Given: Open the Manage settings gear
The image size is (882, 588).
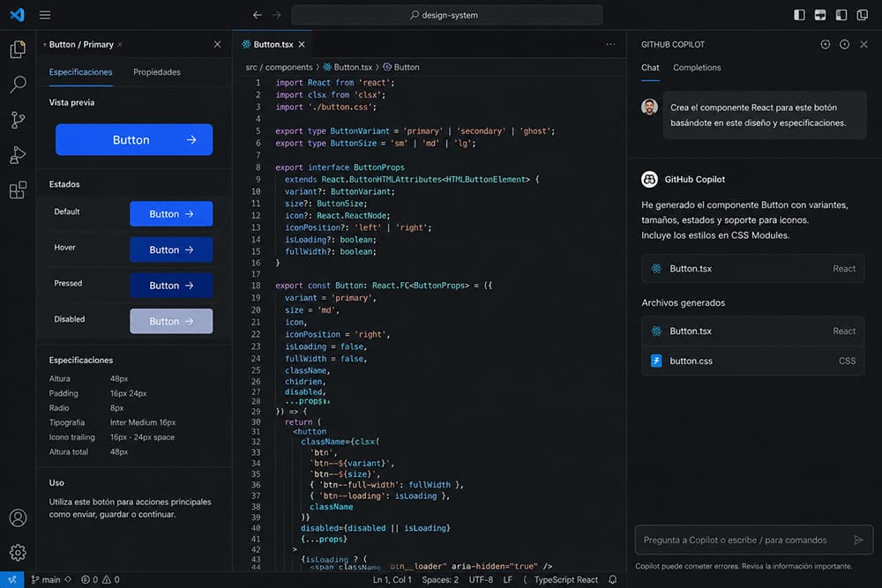Looking at the screenshot, I should (18, 553).
